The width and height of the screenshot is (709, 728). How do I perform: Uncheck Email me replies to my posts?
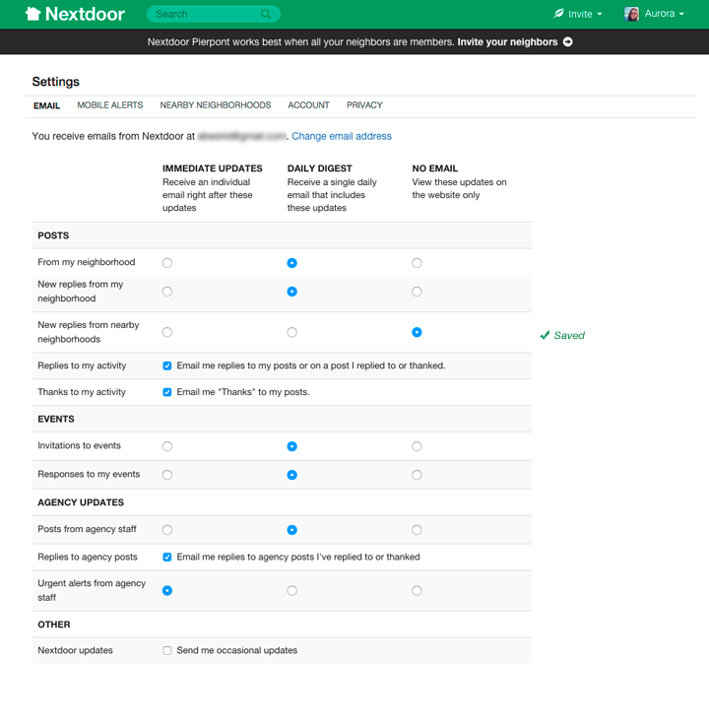(167, 365)
